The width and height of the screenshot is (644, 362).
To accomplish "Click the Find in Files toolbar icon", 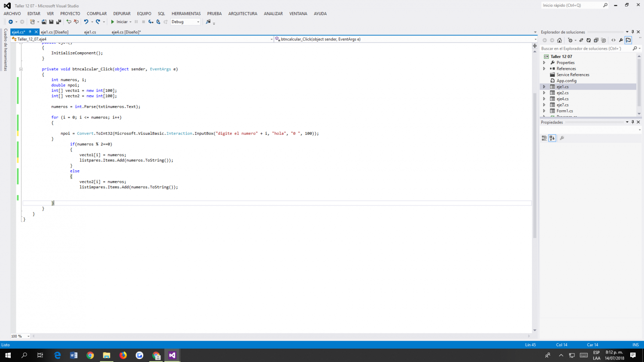I will tap(208, 21).
